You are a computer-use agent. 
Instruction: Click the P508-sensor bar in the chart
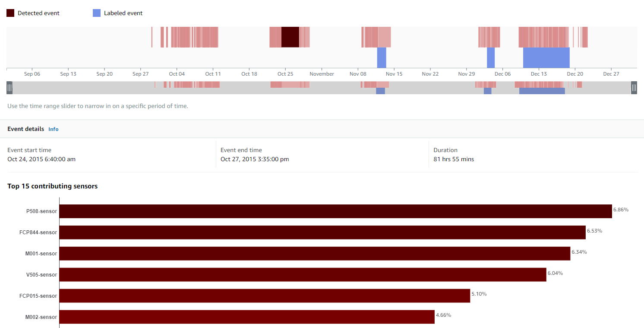pyautogui.click(x=336, y=211)
